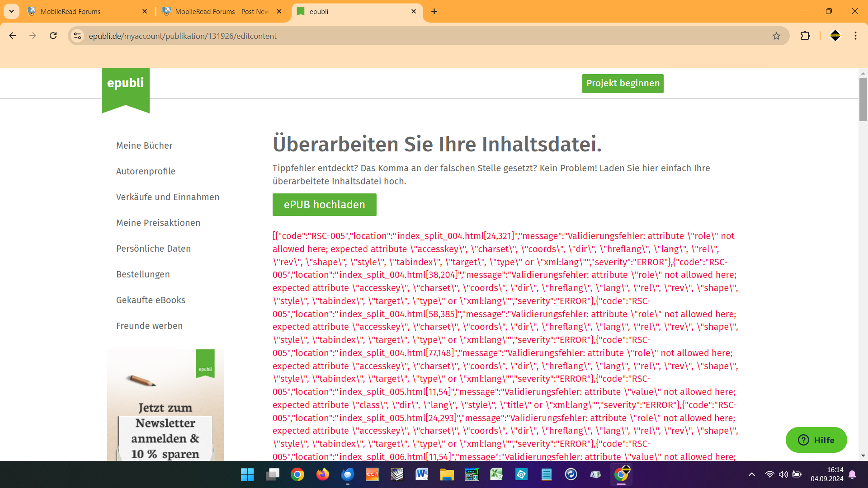The height and width of the screenshot is (488, 868).
Task: Open File Explorer from the taskbar
Action: click(447, 474)
